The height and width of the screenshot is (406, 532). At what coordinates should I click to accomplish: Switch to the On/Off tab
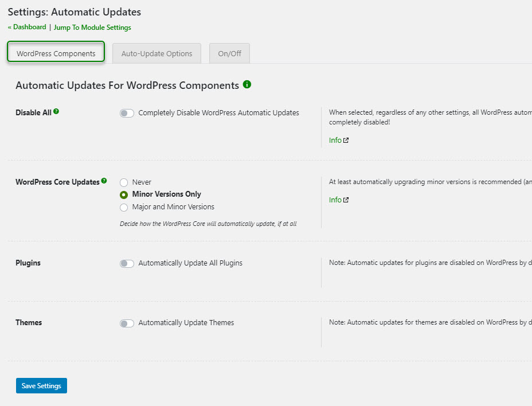230,53
